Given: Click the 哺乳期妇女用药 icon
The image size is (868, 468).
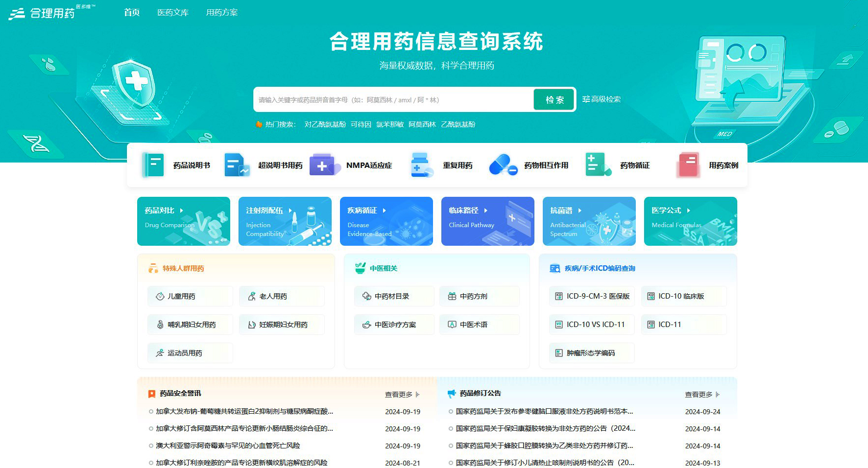Looking at the screenshot, I should click(160, 325).
